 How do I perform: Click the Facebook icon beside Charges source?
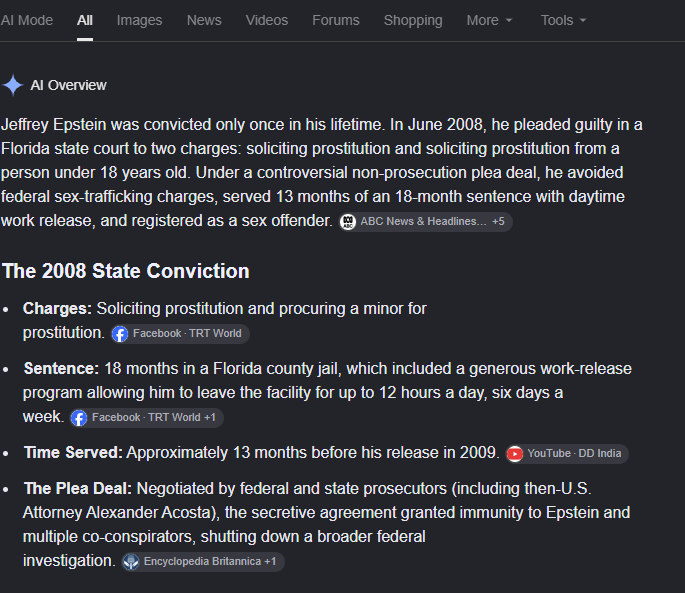[x=120, y=334]
